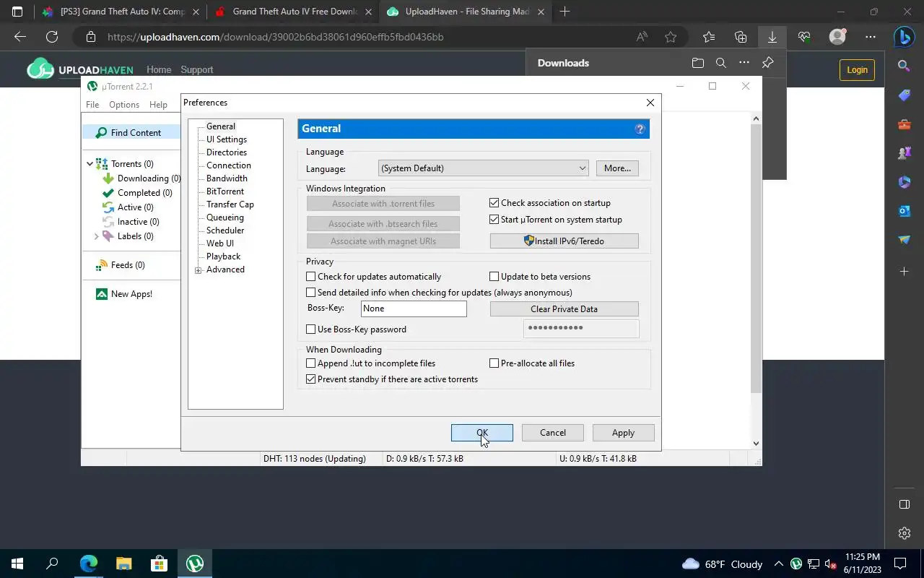Click the µTorrent taskbar icon
The width and height of the screenshot is (924, 578).
(194, 564)
